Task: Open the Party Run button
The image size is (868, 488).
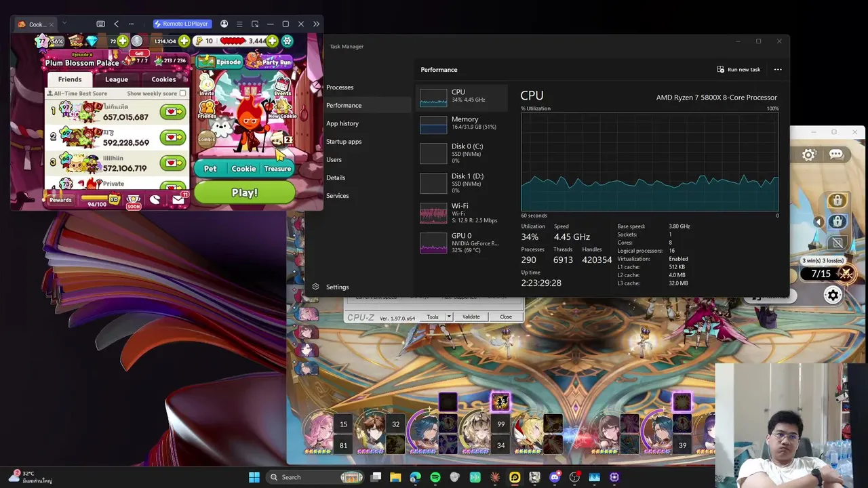Action: pos(270,62)
